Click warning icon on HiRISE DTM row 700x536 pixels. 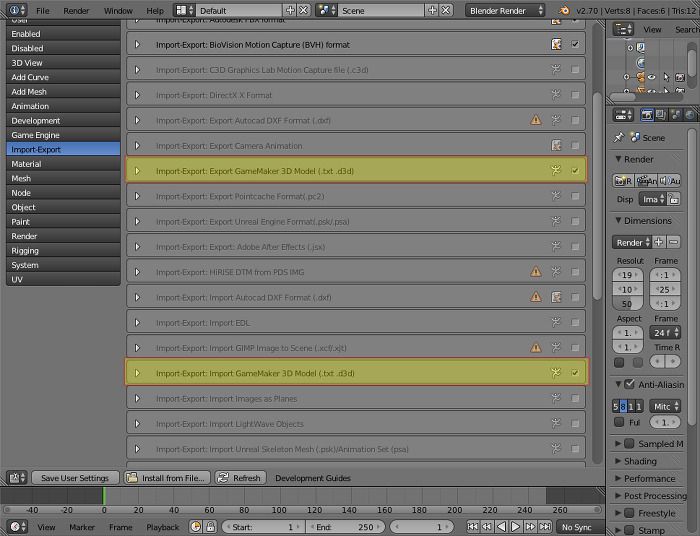536,271
